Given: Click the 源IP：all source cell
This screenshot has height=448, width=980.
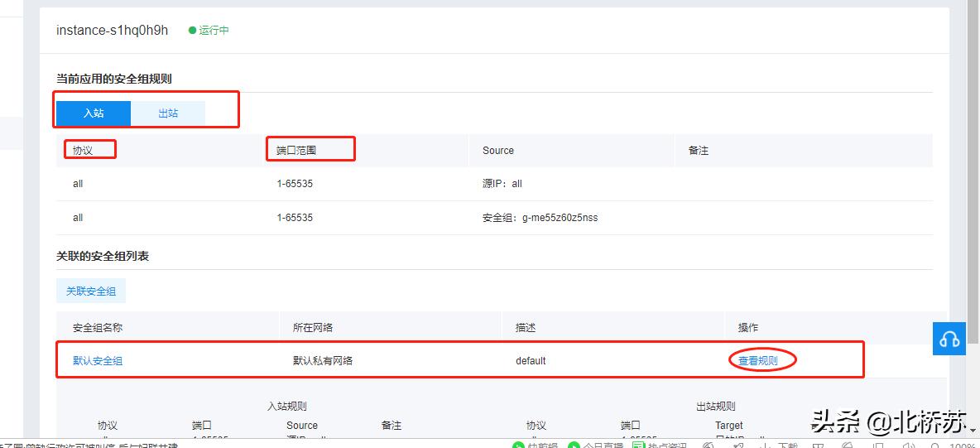Looking at the screenshot, I should pos(502,184).
